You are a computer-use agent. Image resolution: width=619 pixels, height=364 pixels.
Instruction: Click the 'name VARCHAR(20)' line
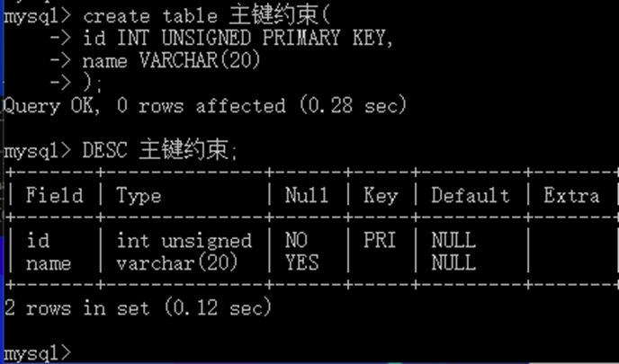click(172, 61)
